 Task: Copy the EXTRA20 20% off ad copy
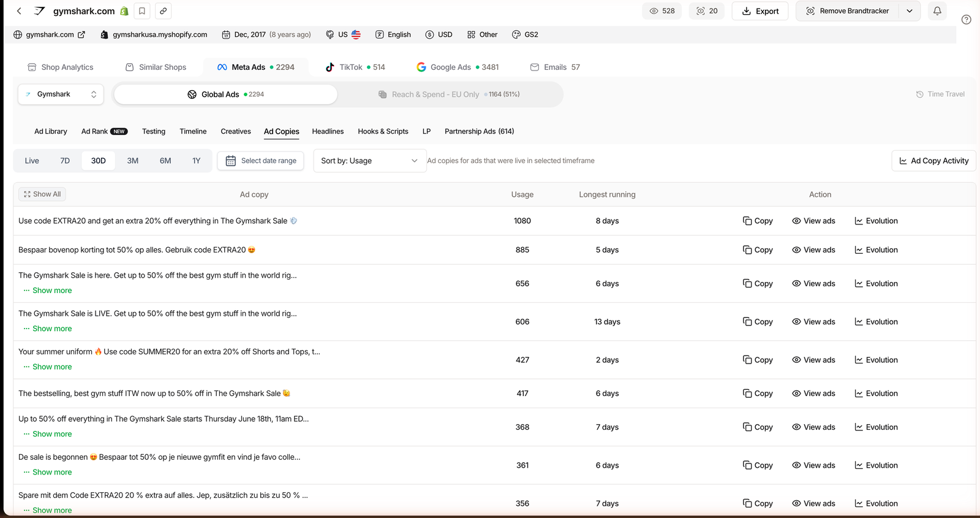758,221
